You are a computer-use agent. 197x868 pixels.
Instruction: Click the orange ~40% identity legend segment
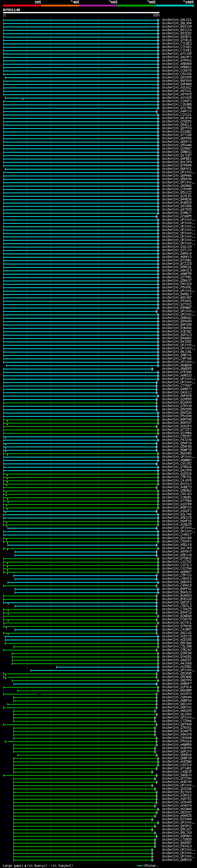pos(60,6)
